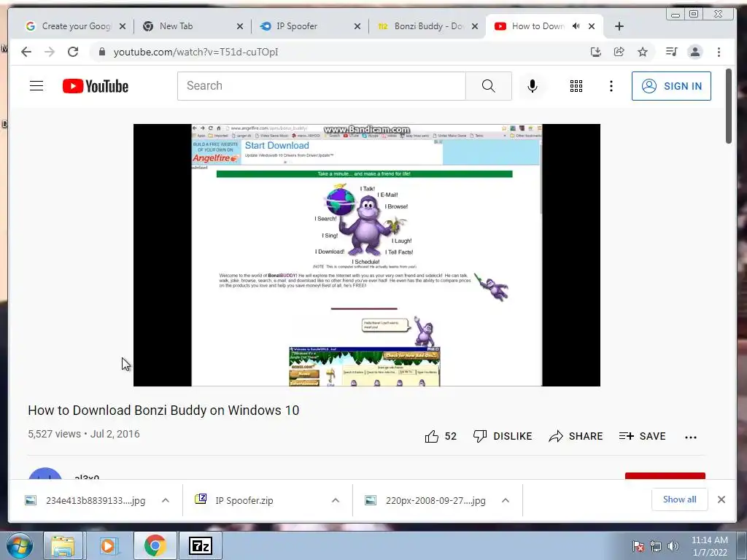
Task: Open the YouTube apps grid icon
Action: point(576,86)
